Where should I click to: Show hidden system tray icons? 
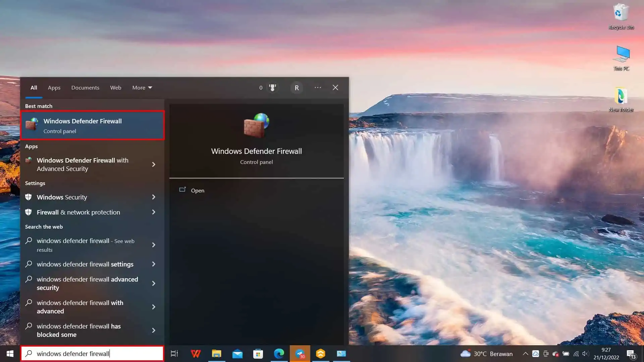point(525,354)
